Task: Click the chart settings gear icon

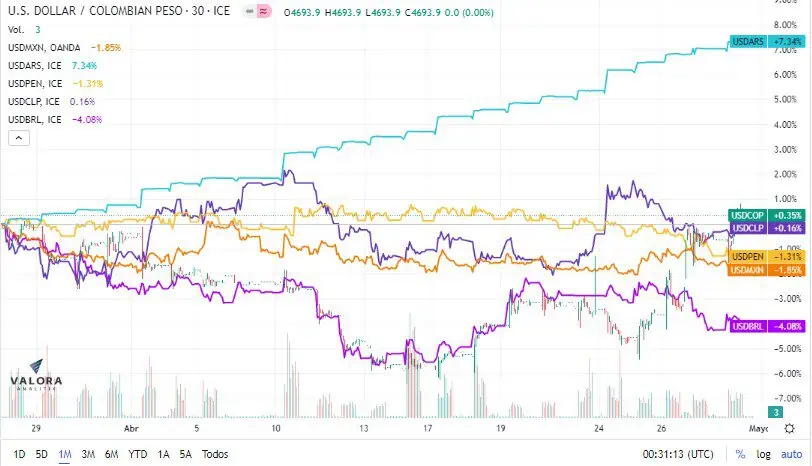Action: pos(789,429)
